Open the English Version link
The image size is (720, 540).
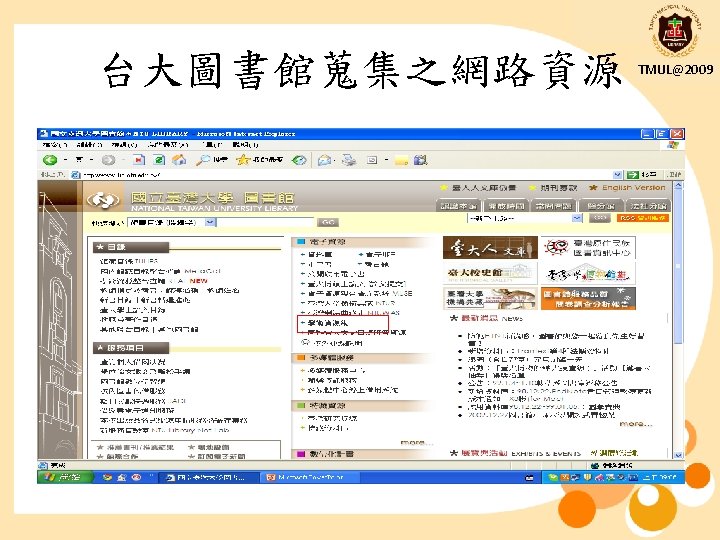pyautogui.click(x=634, y=187)
